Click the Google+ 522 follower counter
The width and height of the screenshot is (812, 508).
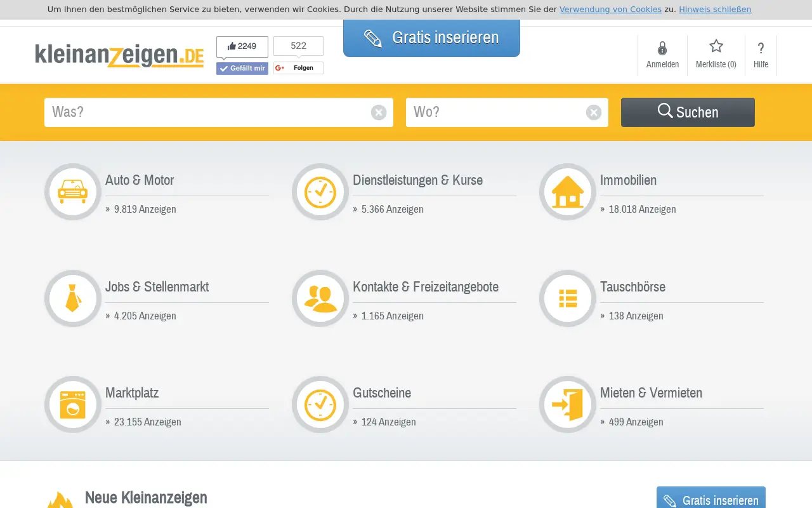click(298, 46)
